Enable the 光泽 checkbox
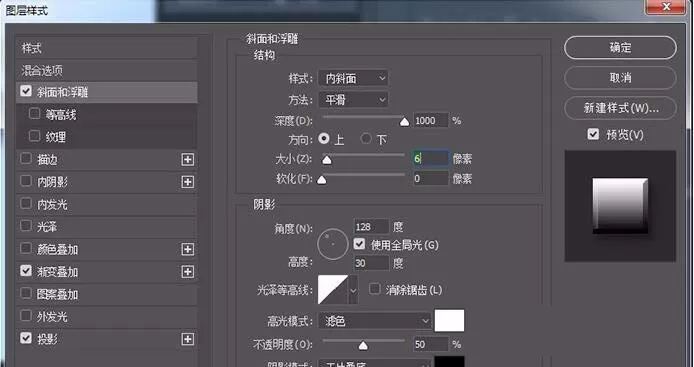The width and height of the screenshot is (694, 367). tap(26, 226)
